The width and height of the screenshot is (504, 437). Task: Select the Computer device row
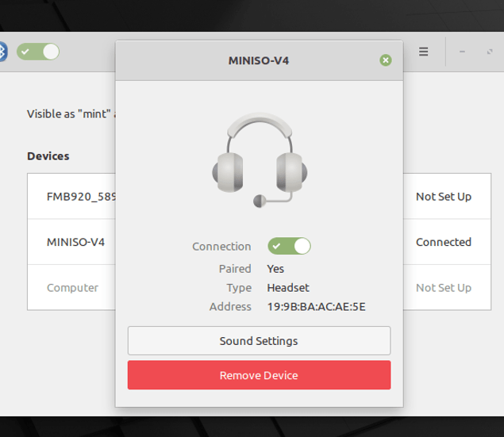click(259, 288)
